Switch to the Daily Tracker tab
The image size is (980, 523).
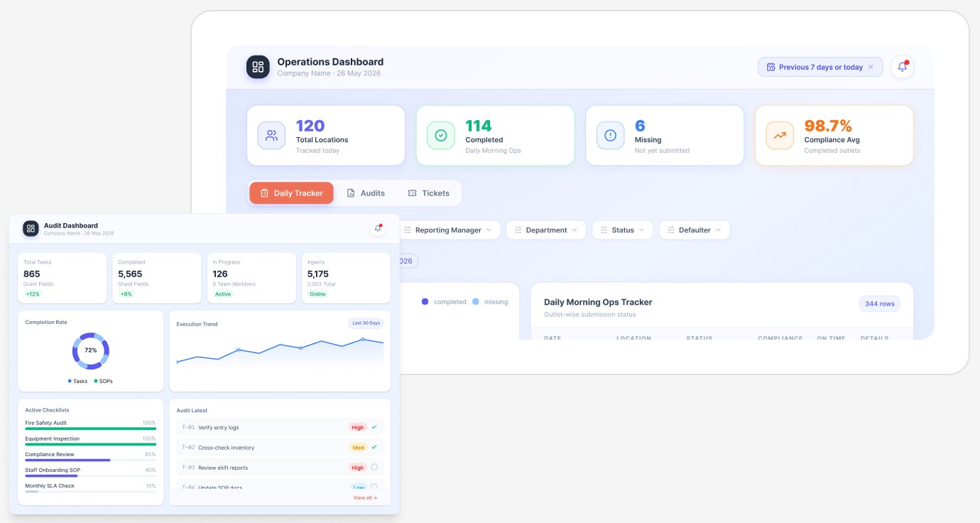[291, 193]
